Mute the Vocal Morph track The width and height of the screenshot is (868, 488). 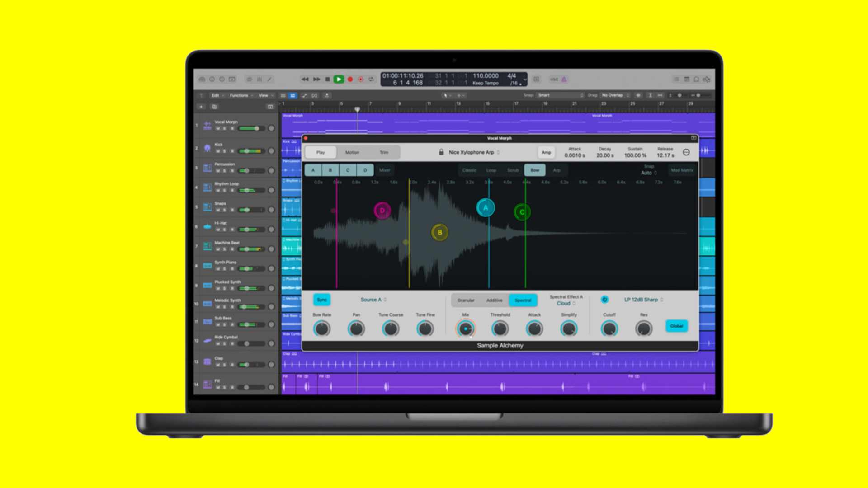click(218, 129)
